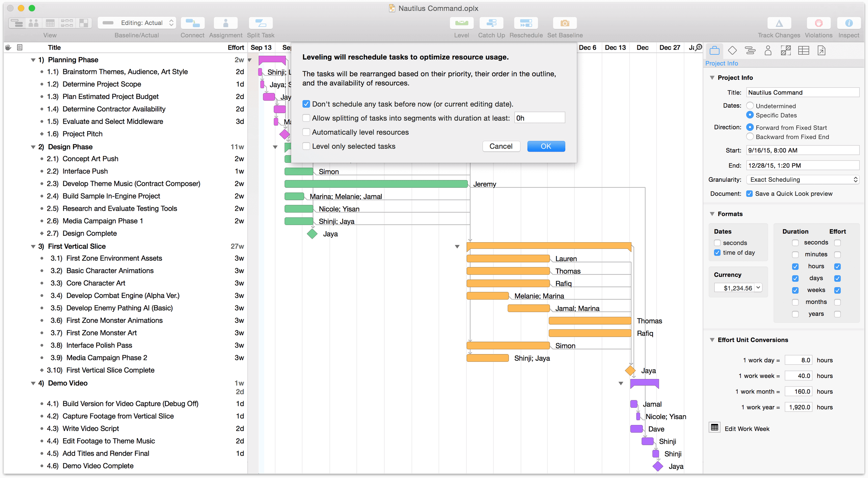The height and width of the screenshot is (478, 868).
Task: Click the Set Baseline toolbar icon
Action: coord(564,24)
